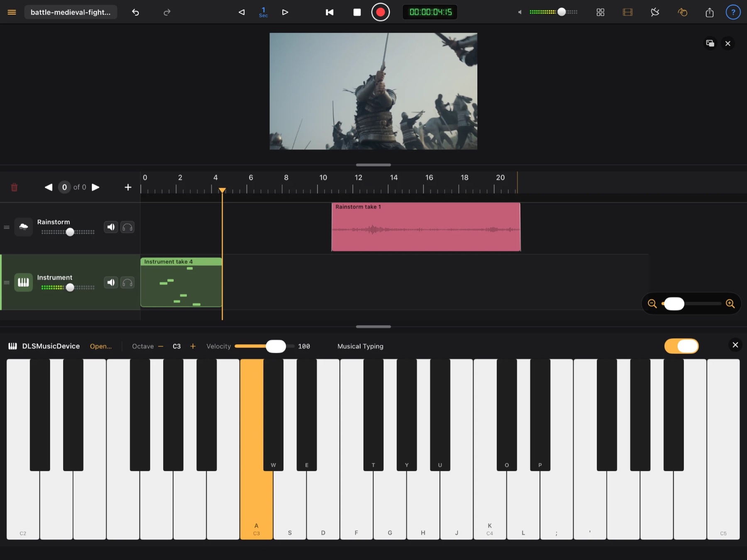Zoom out the timeline
Viewport: 747px width, 560px height.
652,303
